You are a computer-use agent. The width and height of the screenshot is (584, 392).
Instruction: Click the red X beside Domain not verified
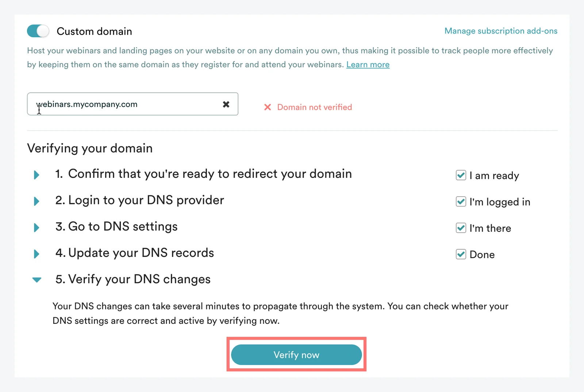(268, 107)
